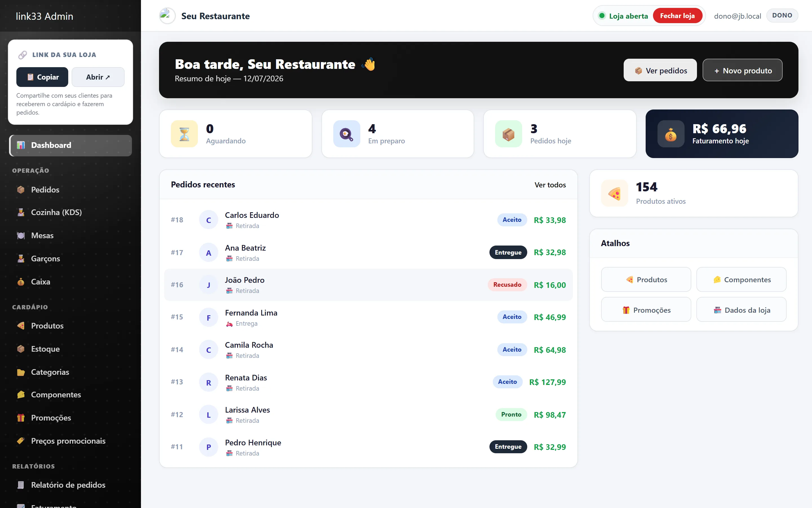Click the Produtos pizza icon in sidebar
Screen dimensions: 812x508
pyautogui.click(x=21, y=326)
